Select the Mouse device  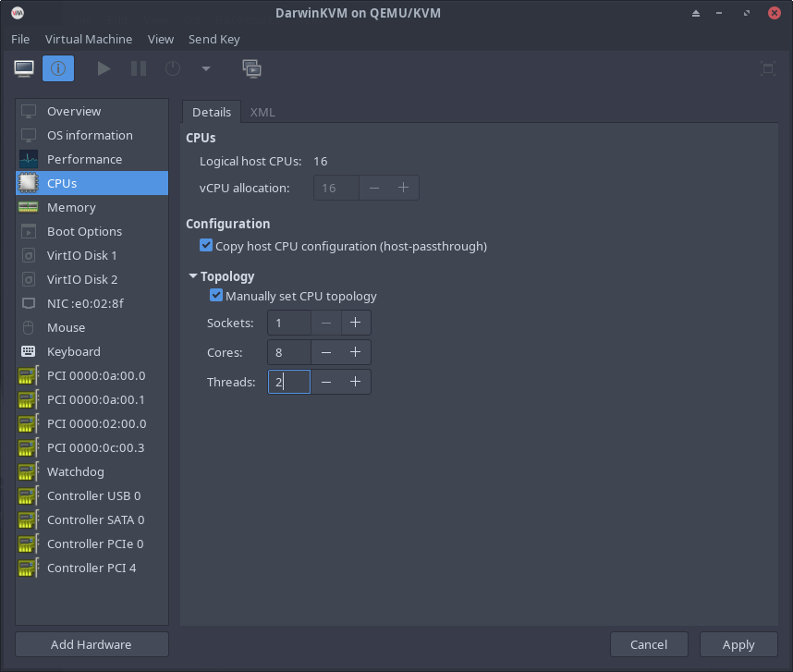point(92,327)
